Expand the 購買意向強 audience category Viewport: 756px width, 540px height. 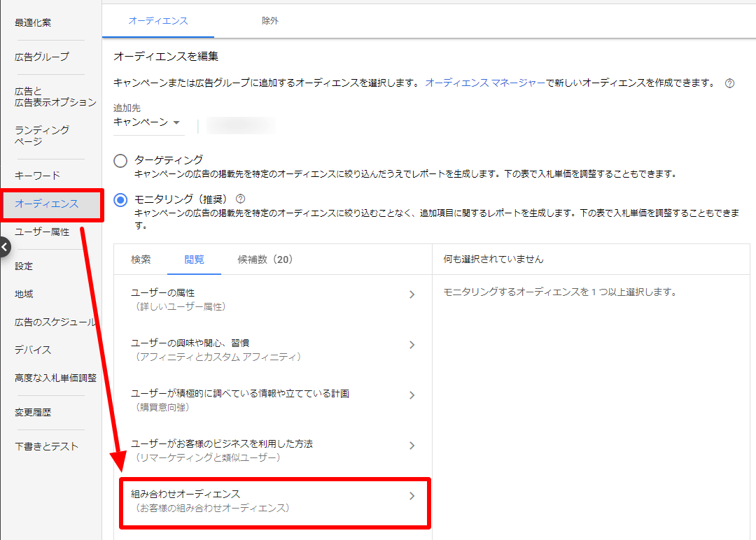pyautogui.click(x=273, y=400)
